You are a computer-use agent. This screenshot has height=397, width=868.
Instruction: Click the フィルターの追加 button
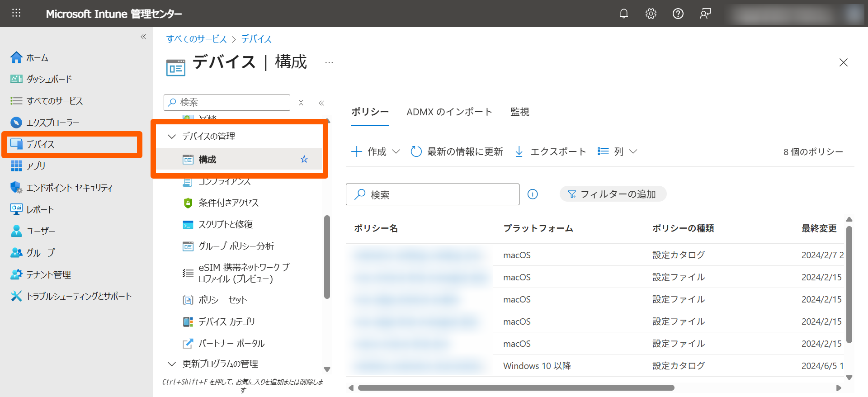[x=613, y=194]
